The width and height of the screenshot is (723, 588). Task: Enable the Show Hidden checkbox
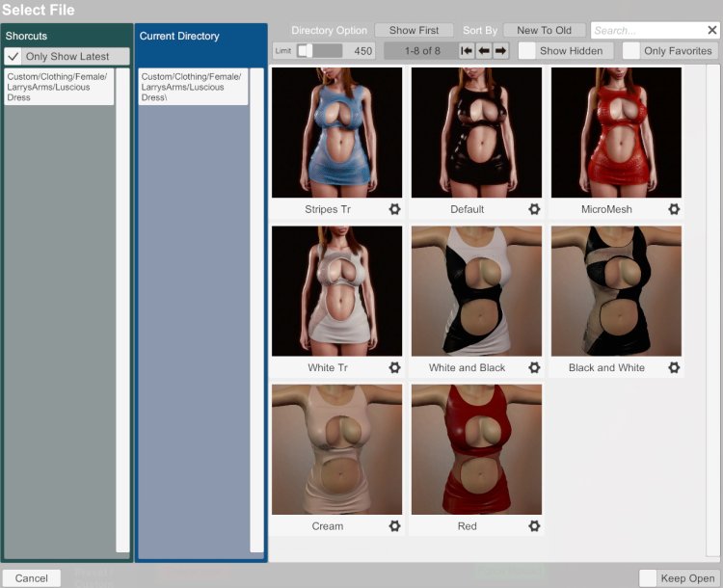coord(527,51)
